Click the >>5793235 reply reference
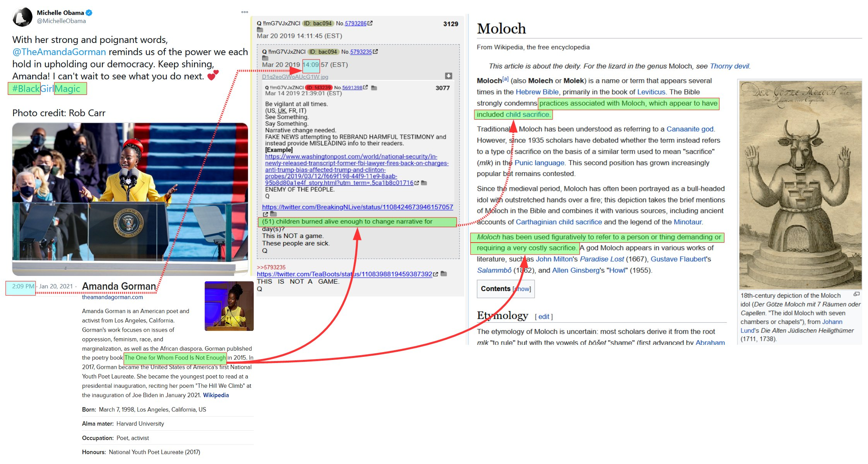This screenshot has width=868, height=464. click(x=271, y=267)
